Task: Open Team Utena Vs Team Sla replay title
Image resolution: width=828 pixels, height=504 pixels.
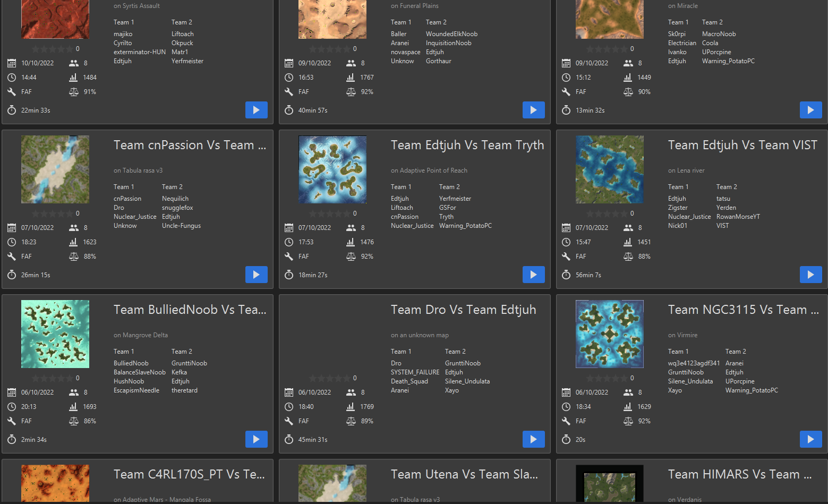Action: pos(464,474)
